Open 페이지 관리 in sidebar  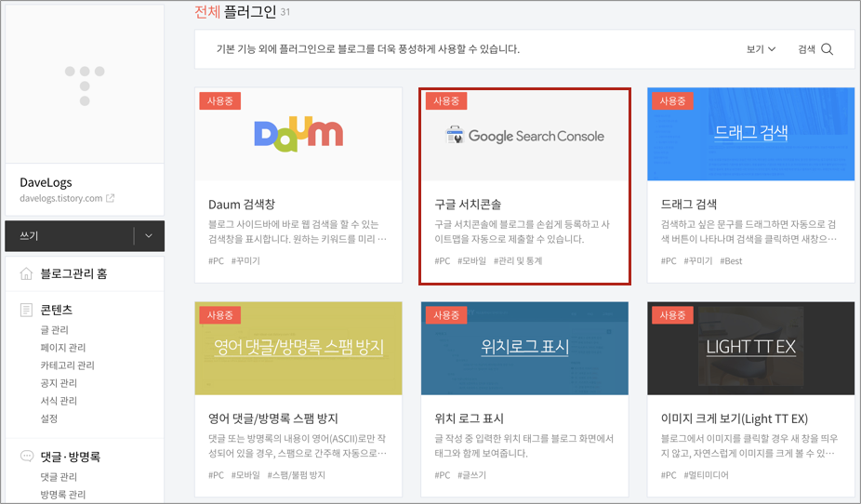tap(63, 348)
